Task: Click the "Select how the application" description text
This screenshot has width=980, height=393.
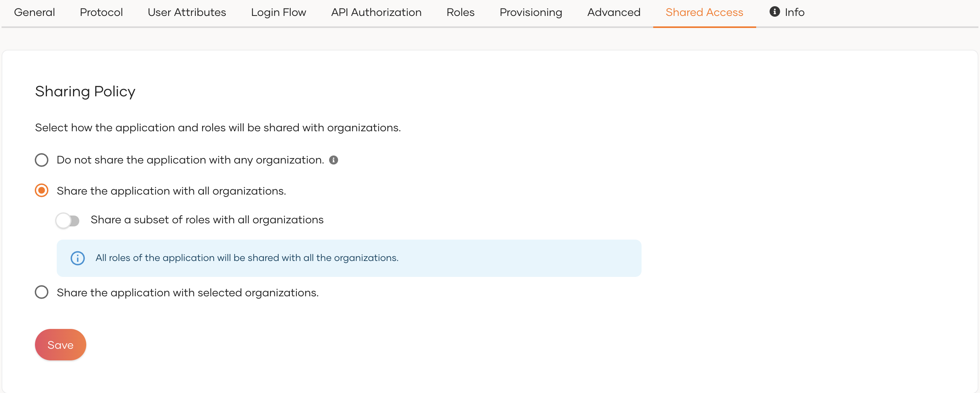Action: (x=218, y=128)
